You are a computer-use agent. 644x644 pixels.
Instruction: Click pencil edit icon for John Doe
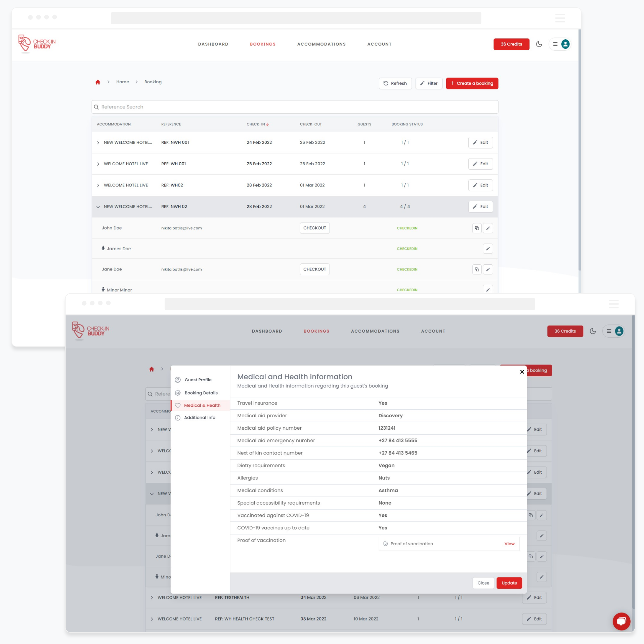pyautogui.click(x=488, y=228)
